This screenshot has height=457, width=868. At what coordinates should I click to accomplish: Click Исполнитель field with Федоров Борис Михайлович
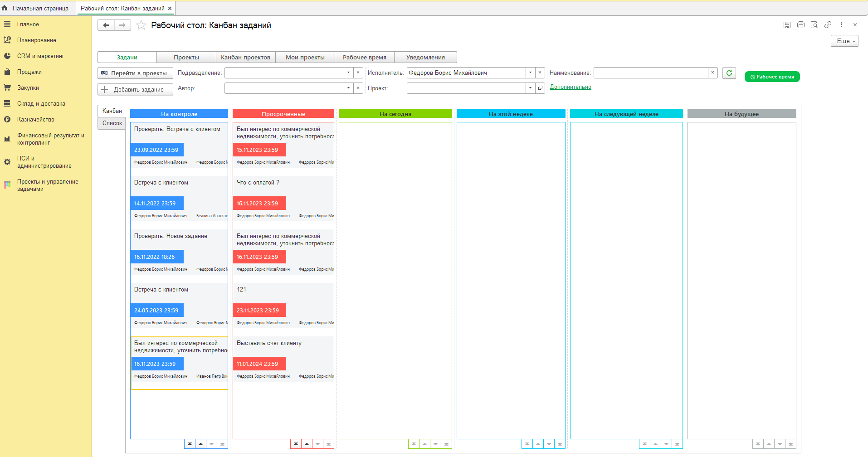point(466,73)
